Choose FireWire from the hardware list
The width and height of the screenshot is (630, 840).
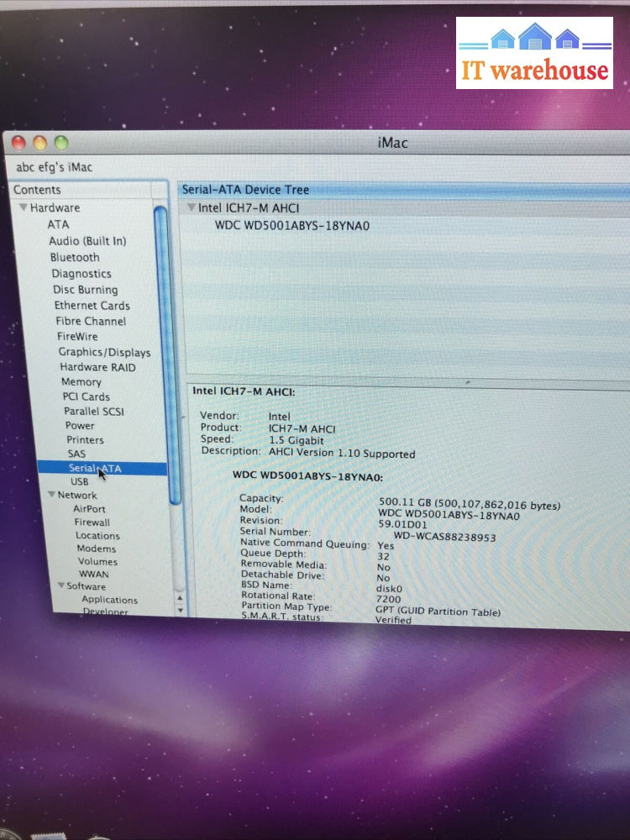(77, 336)
